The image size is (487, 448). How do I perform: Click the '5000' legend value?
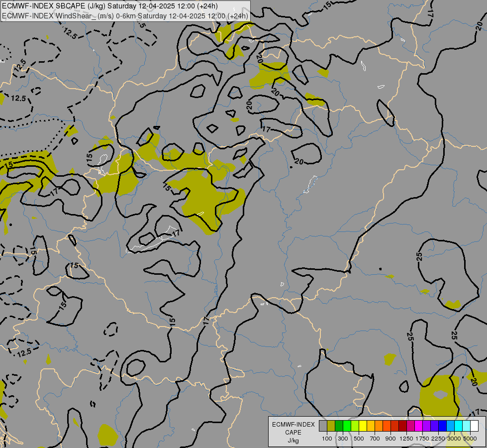click(x=470, y=439)
